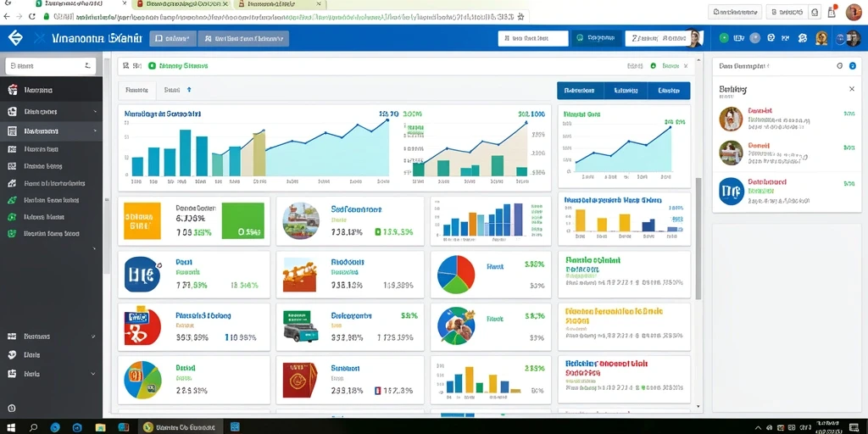Click the rightmost blue button above the charts
Screen dimensions: 868x434
click(x=668, y=90)
